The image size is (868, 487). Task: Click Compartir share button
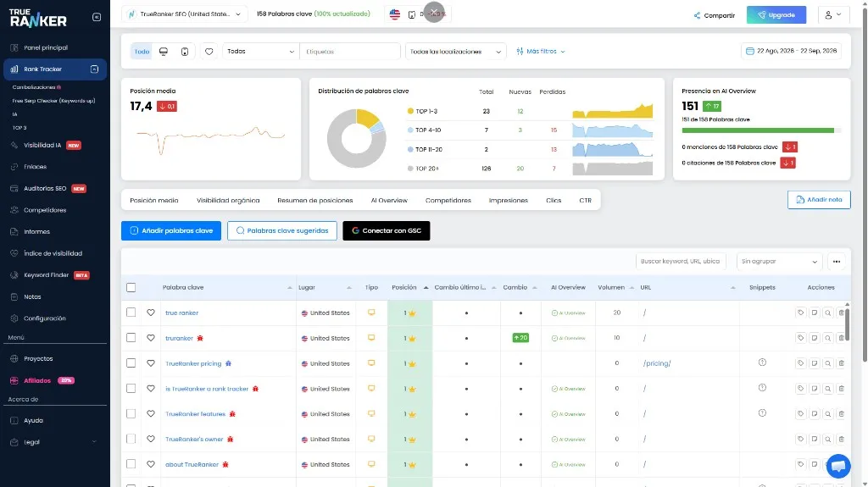click(715, 15)
